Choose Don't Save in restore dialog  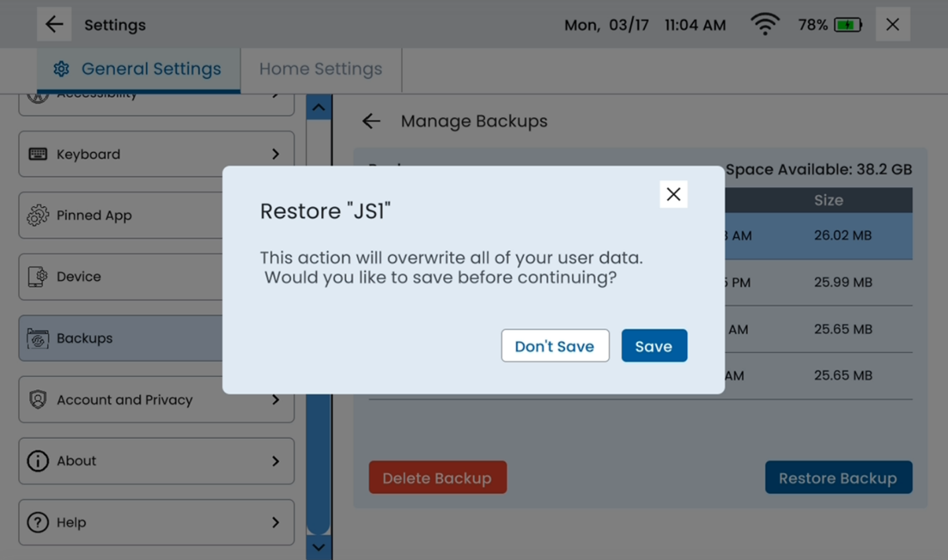[x=555, y=346]
